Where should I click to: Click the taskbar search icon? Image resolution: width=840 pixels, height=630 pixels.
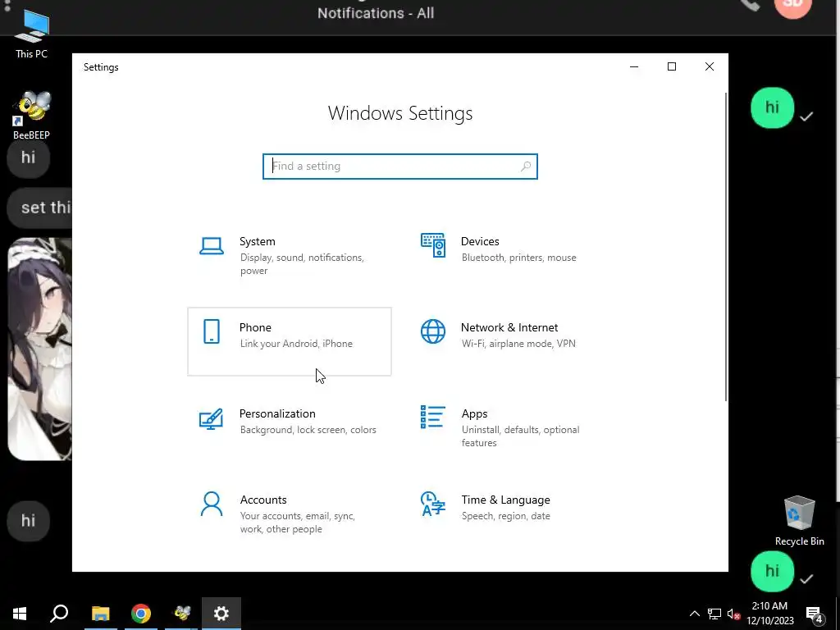(59, 614)
